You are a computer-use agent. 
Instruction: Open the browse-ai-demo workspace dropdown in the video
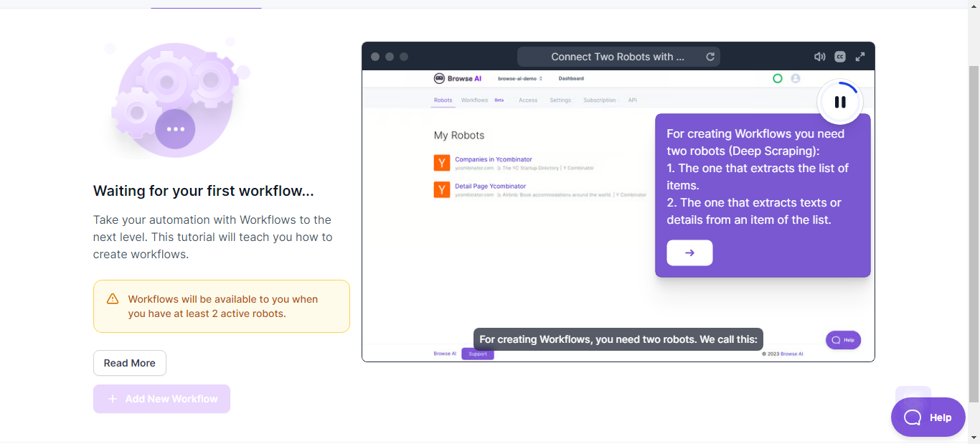tap(520, 78)
